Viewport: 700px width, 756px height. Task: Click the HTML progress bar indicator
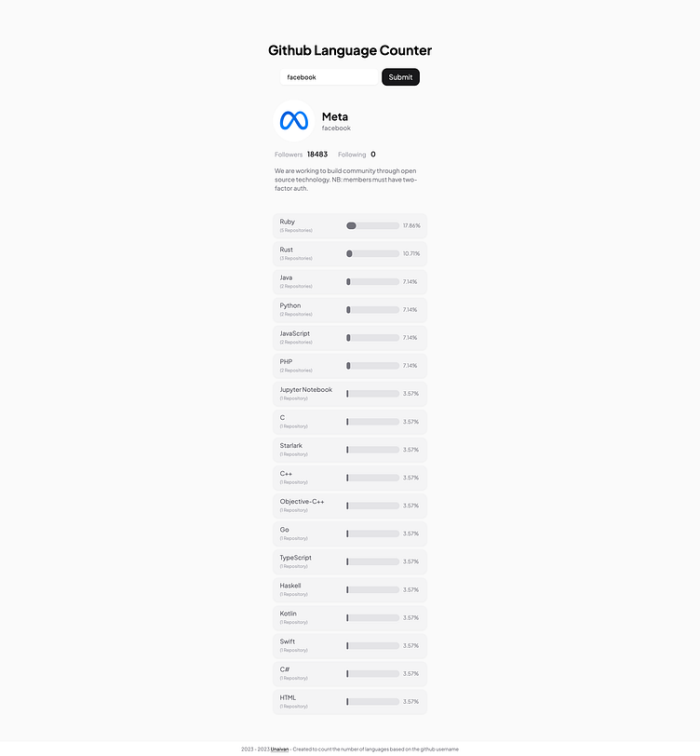(x=346, y=701)
